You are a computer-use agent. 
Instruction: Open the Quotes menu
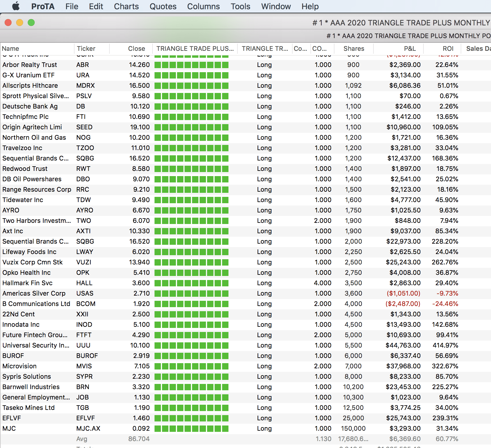click(x=163, y=6)
